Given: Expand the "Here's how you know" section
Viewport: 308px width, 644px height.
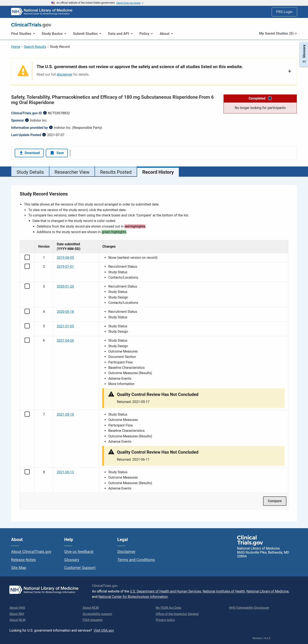Looking at the screenshot, I should [x=130, y=3].
